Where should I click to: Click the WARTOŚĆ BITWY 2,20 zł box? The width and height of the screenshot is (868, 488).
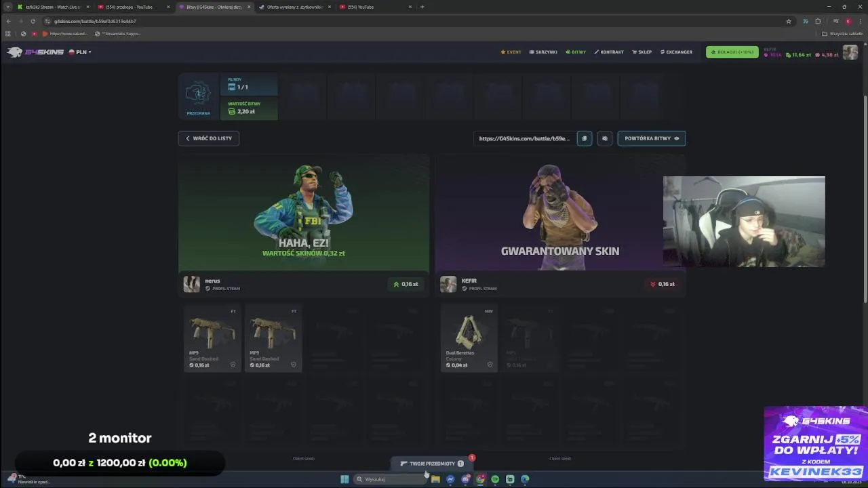pos(249,108)
